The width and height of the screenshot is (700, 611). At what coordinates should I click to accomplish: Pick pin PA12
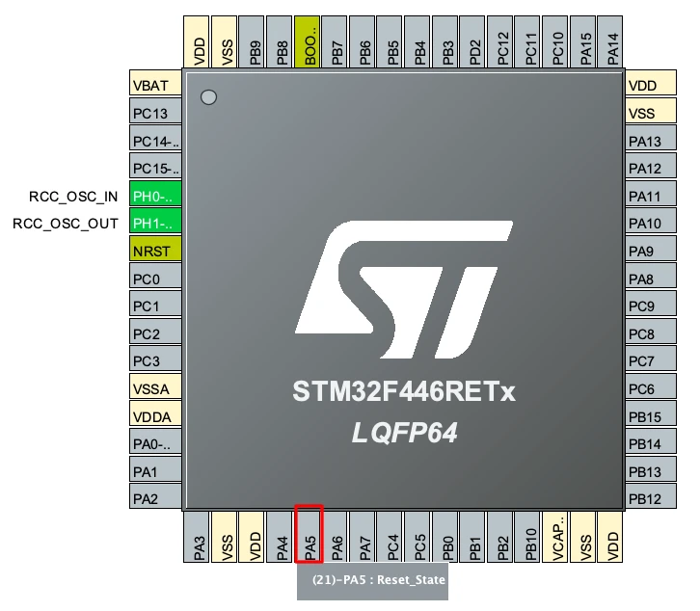(x=651, y=165)
